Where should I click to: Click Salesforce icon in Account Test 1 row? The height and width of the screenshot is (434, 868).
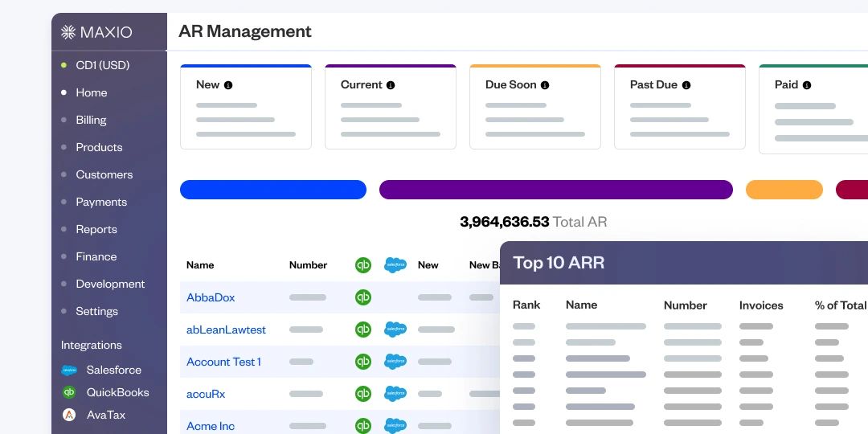(x=395, y=362)
